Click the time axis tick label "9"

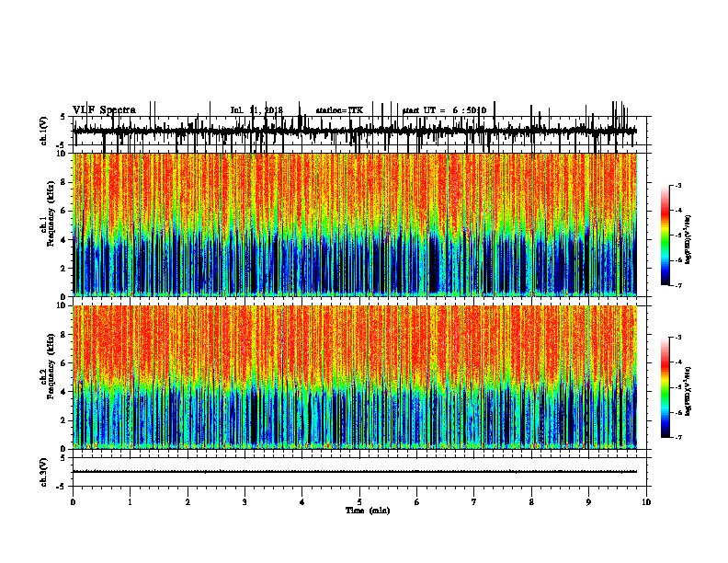pyautogui.click(x=588, y=502)
